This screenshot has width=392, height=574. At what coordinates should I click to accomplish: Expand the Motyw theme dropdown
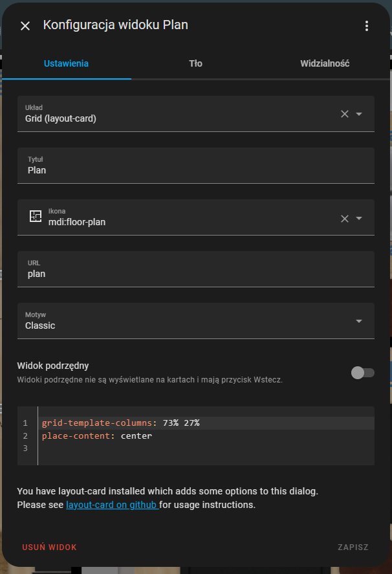pyautogui.click(x=359, y=321)
